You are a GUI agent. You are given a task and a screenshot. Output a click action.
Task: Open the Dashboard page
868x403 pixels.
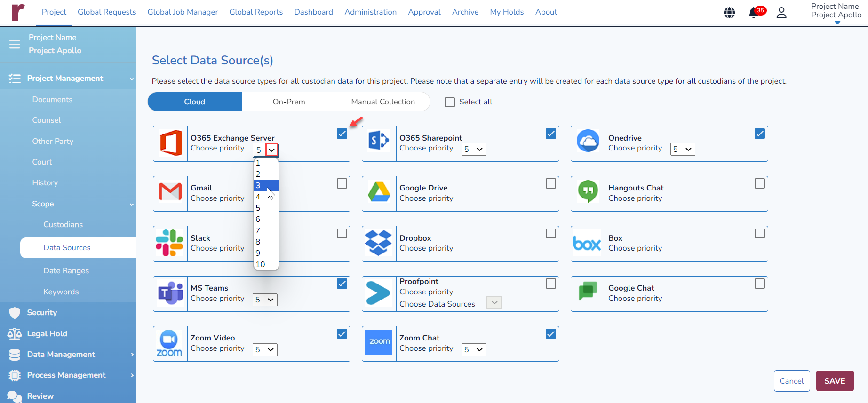tap(314, 12)
